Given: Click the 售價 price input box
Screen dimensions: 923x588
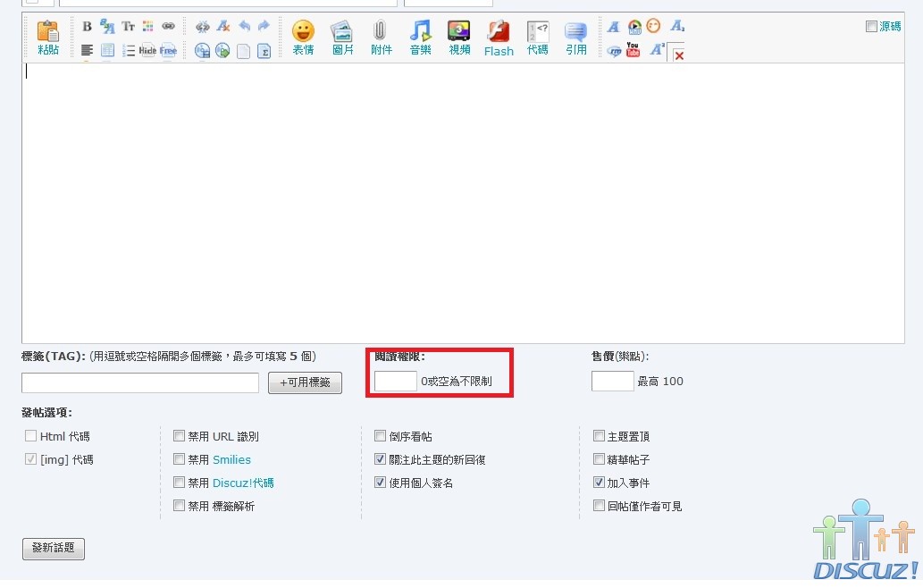Looking at the screenshot, I should tap(613, 381).
